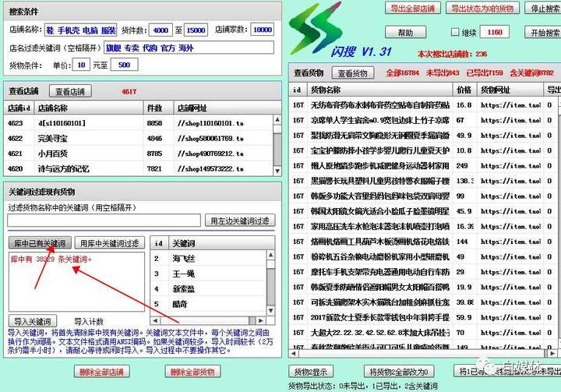
Task: Focus the maximum 货件数 field showing 15000
Action: click(x=196, y=30)
